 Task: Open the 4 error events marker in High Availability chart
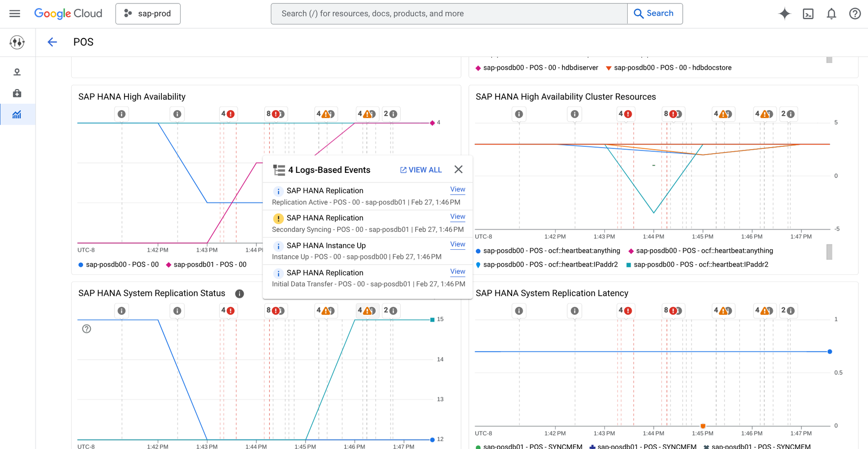(228, 114)
